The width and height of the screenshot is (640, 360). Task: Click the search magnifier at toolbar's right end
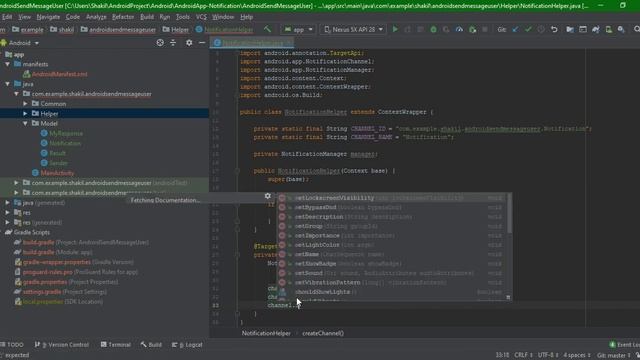636,29
